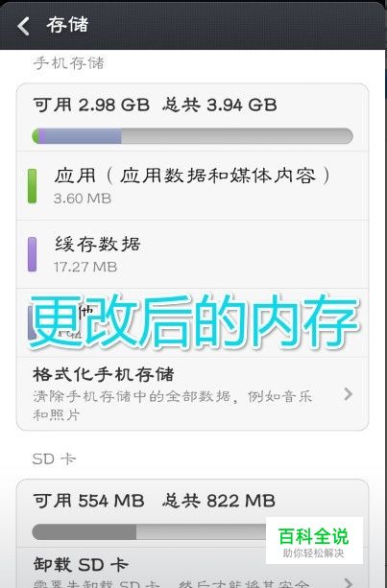Image resolution: width=387 pixels, height=588 pixels.
Task: Tap chevron beside 格式化手机存储
Action: 349,393
